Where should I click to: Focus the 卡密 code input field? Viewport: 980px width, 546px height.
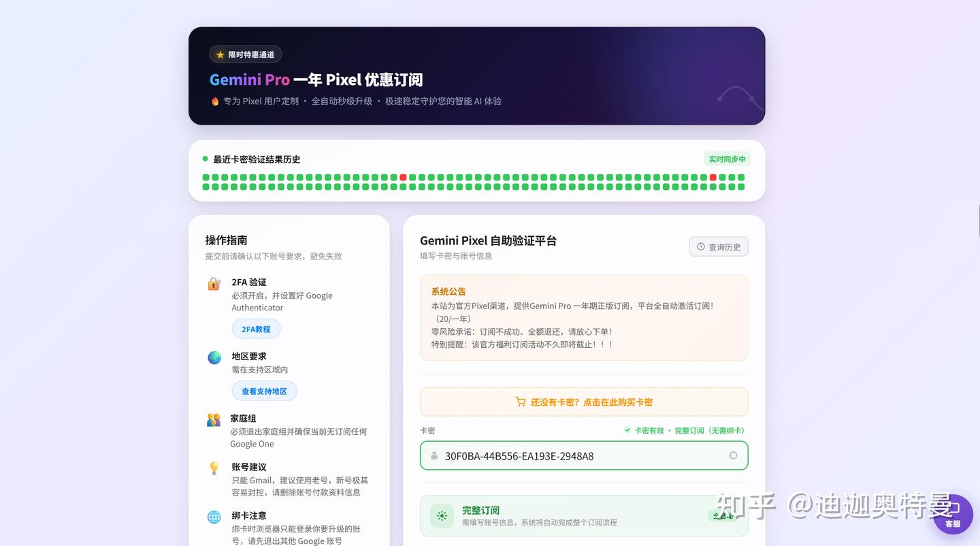(x=584, y=455)
